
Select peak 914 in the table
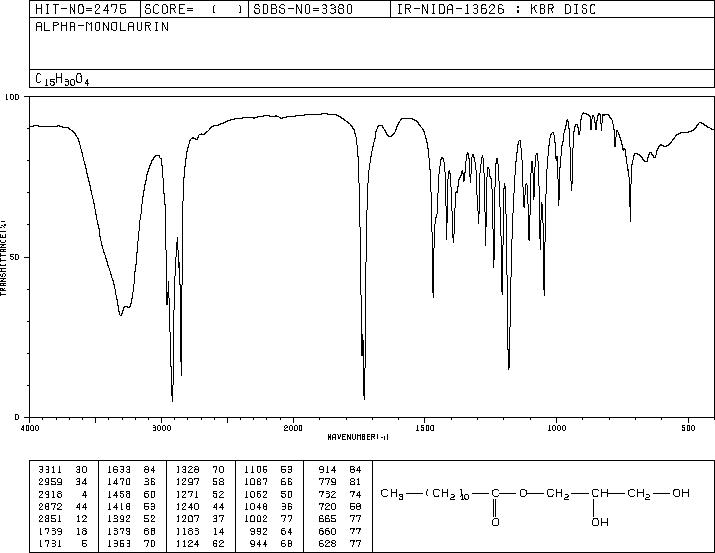click(x=340, y=470)
